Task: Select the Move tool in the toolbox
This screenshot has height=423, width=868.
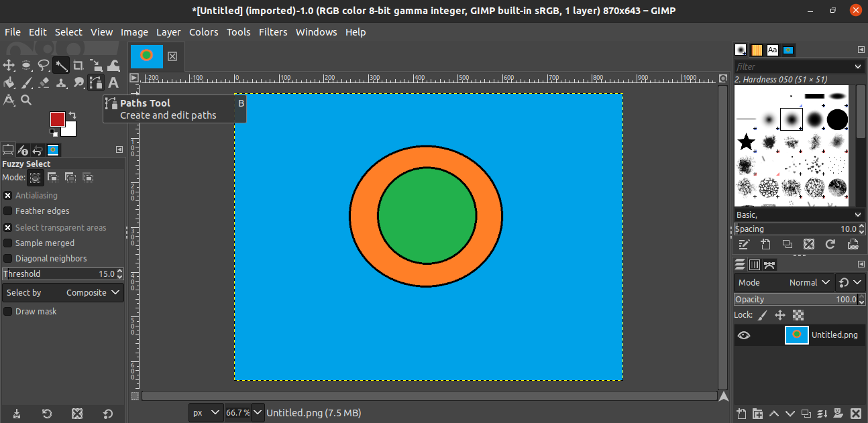Action: [9, 65]
